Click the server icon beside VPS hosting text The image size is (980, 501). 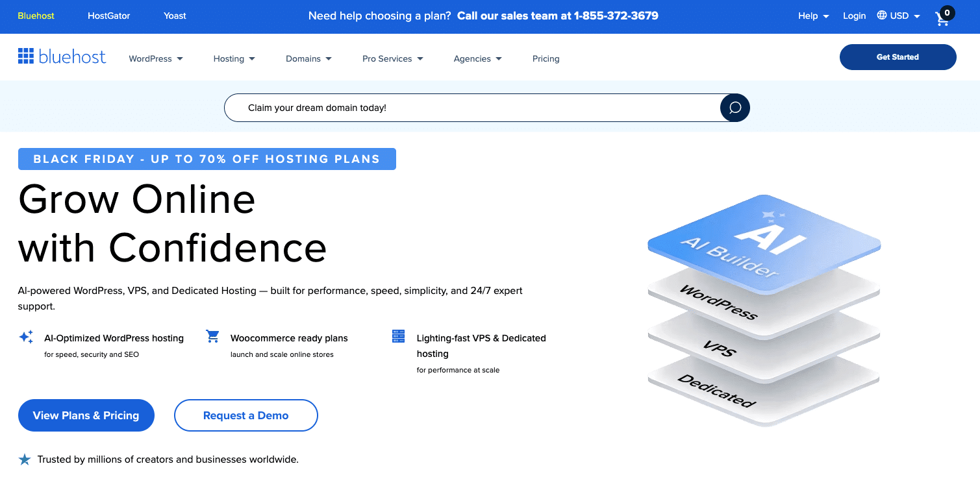pyautogui.click(x=398, y=336)
